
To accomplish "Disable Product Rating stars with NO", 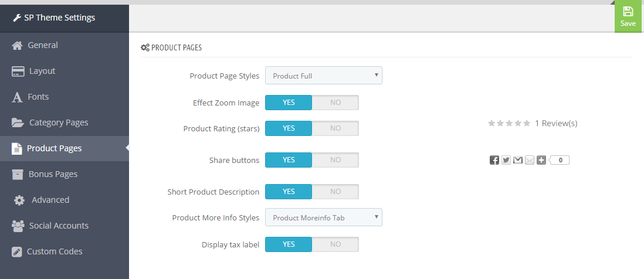I will 335,128.
